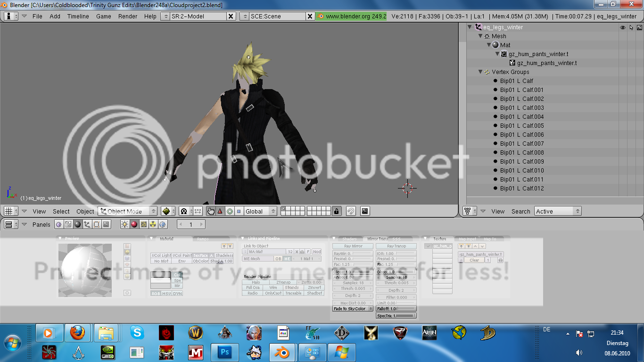This screenshot has width=644, height=362.
Task: Open the Select menu in 3D view header
Action: (x=61, y=211)
